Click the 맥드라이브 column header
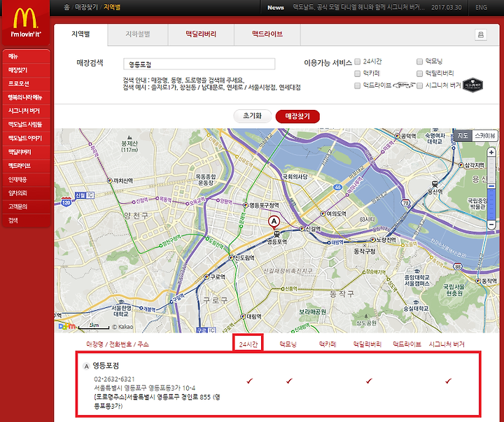The width and height of the screenshot is (504, 422). click(407, 344)
